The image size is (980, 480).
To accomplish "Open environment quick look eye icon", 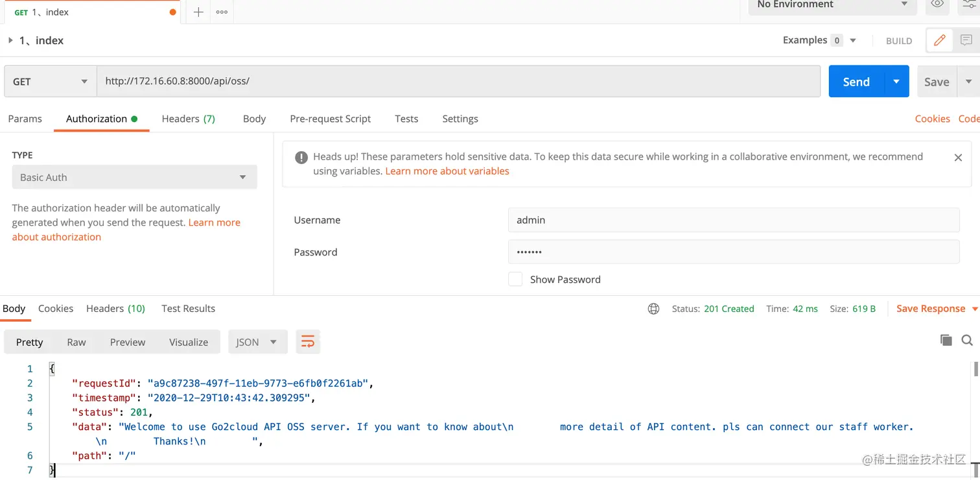I will tap(937, 4).
